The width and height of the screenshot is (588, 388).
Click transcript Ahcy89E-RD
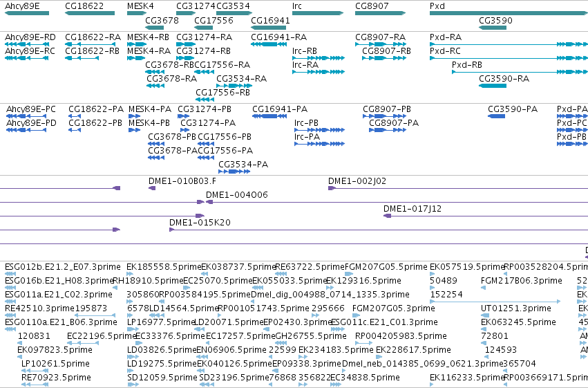pyautogui.click(x=30, y=37)
